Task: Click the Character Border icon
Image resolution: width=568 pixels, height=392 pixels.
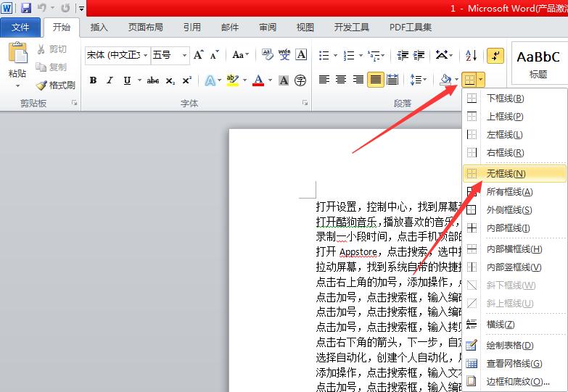Action: pos(301,55)
